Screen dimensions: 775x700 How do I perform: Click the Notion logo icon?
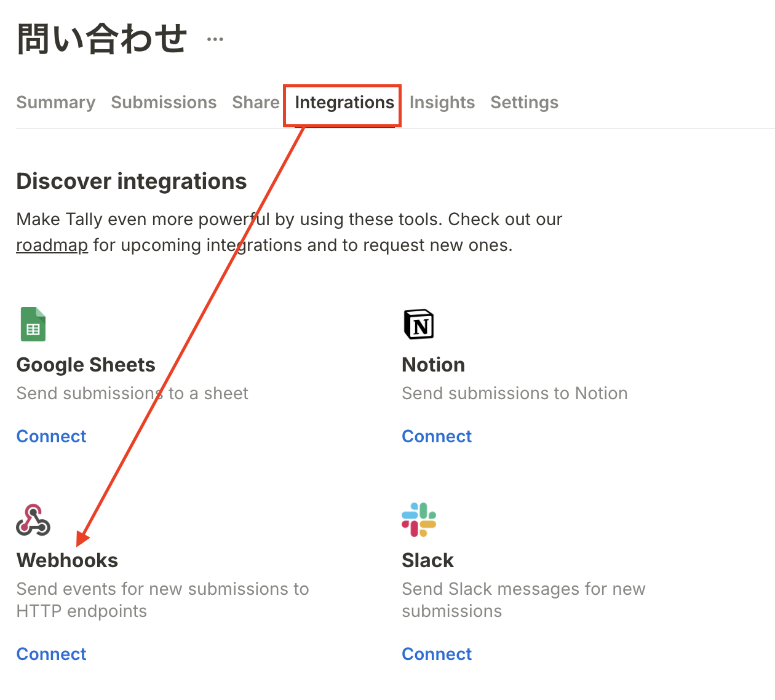(419, 324)
